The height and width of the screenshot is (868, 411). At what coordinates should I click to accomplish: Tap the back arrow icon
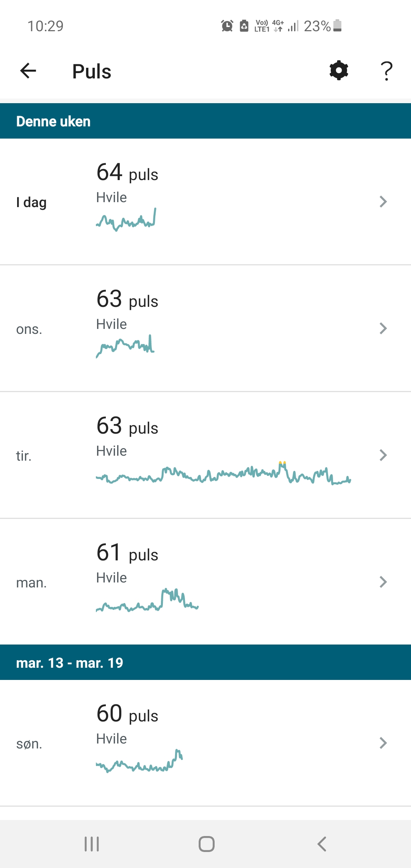pos(28,71)
